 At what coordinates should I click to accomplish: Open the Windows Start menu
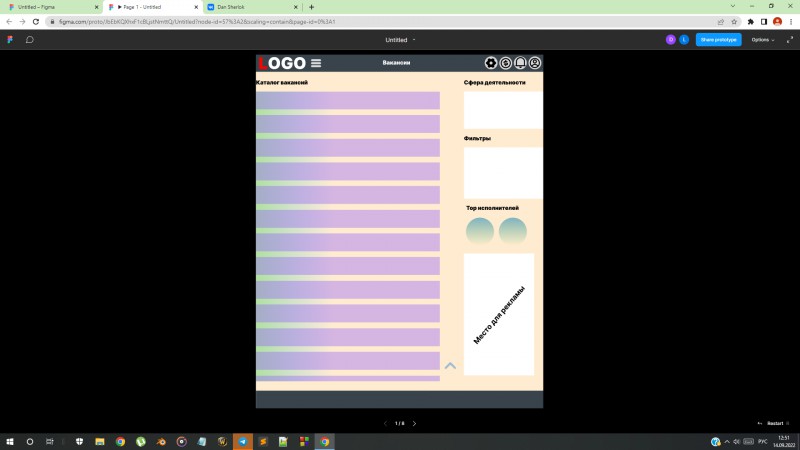tap(10, 442)
